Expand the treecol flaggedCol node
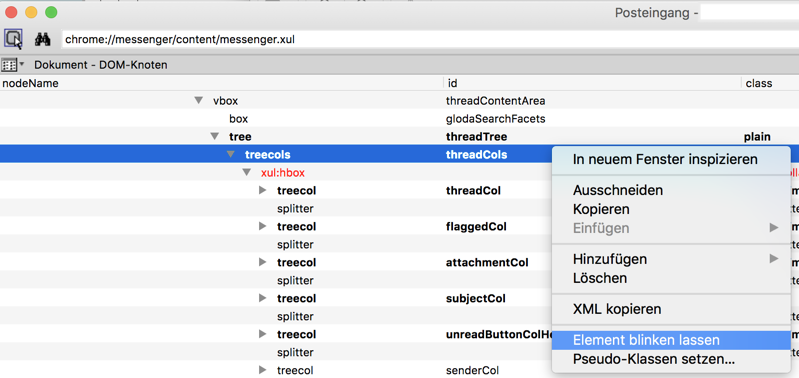Viewport: 799px width, 378px height. tap(263, 226)
